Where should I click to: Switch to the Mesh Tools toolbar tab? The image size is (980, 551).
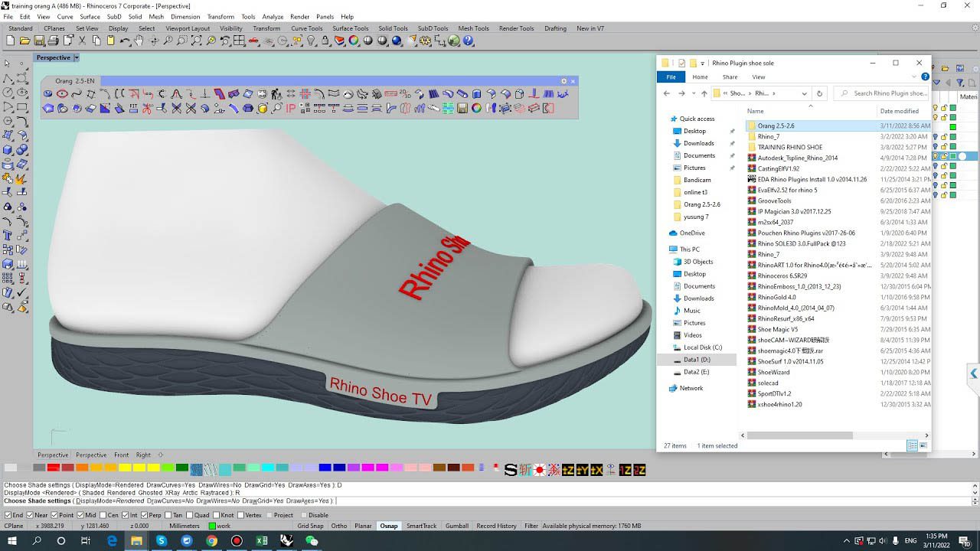pyautogui.click(x=473, y=28)
